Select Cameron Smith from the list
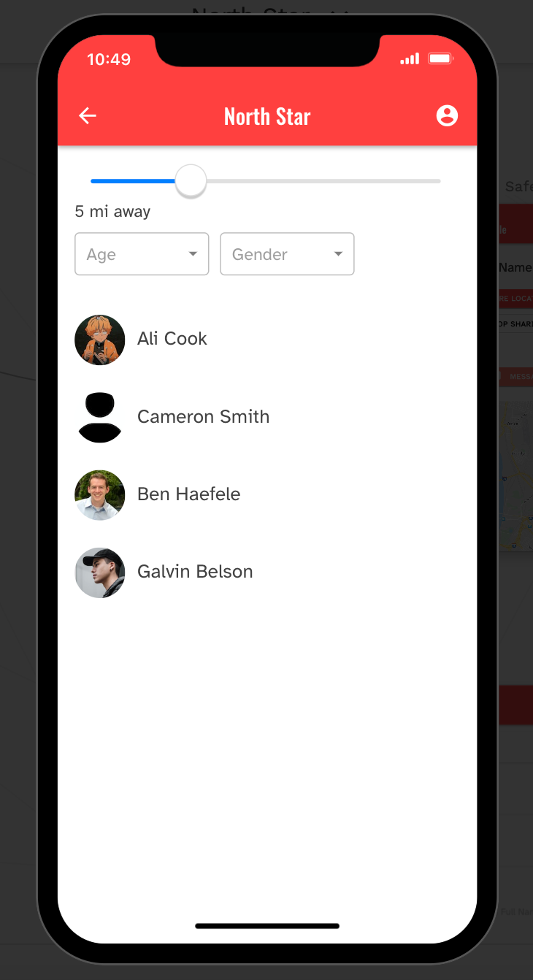Viewport: 533px width, 980px height. (203, 417)
